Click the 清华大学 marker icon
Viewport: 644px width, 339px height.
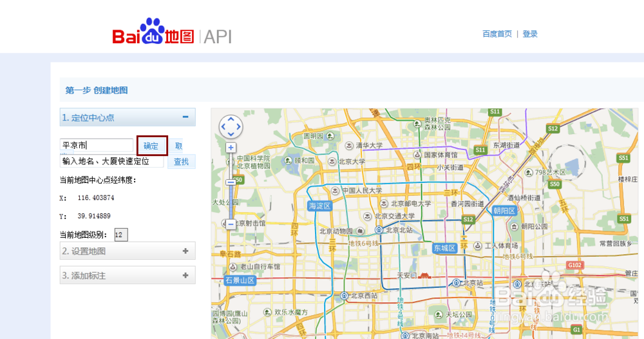click(349, 146)
